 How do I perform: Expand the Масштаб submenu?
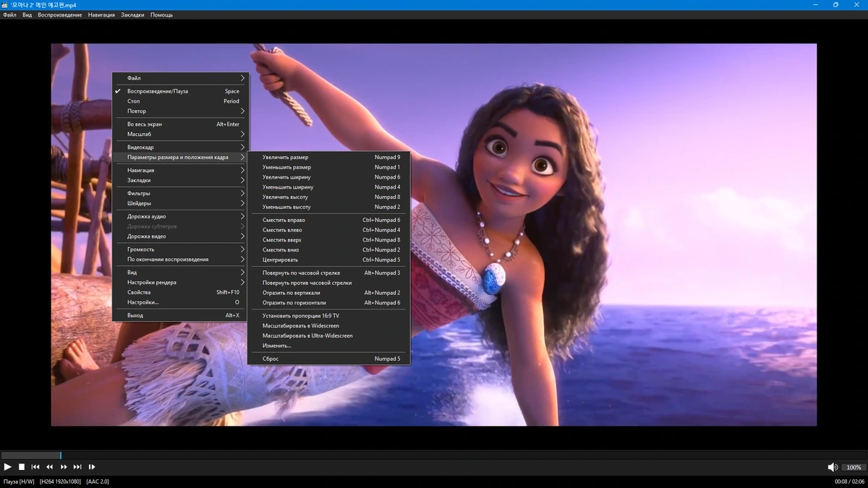tap(180, 134)
